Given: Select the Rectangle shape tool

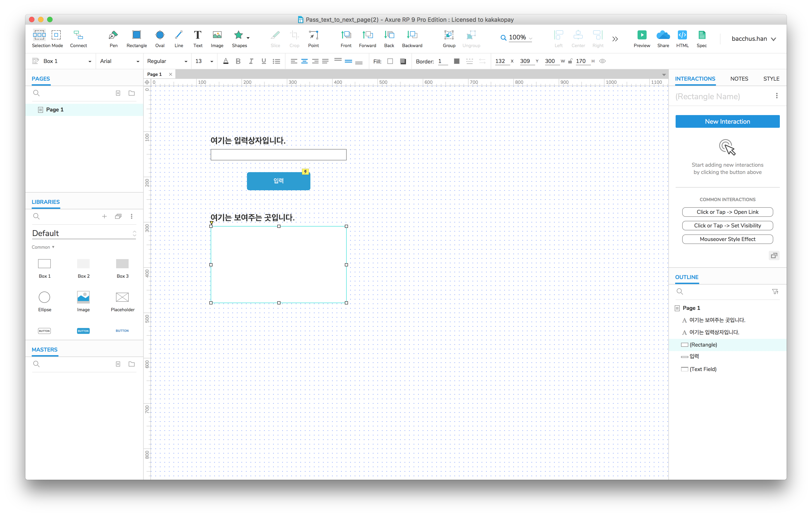Looking at the screenshot, I should [x=137, y=35].
